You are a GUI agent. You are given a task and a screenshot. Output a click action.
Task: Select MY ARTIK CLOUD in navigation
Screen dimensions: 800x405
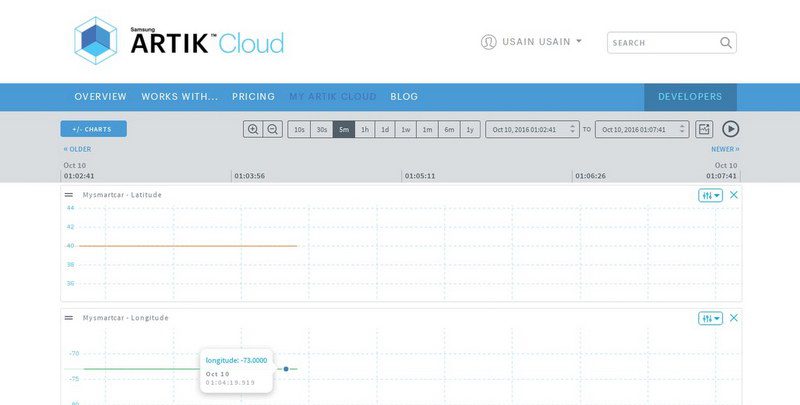click(333, 96)
